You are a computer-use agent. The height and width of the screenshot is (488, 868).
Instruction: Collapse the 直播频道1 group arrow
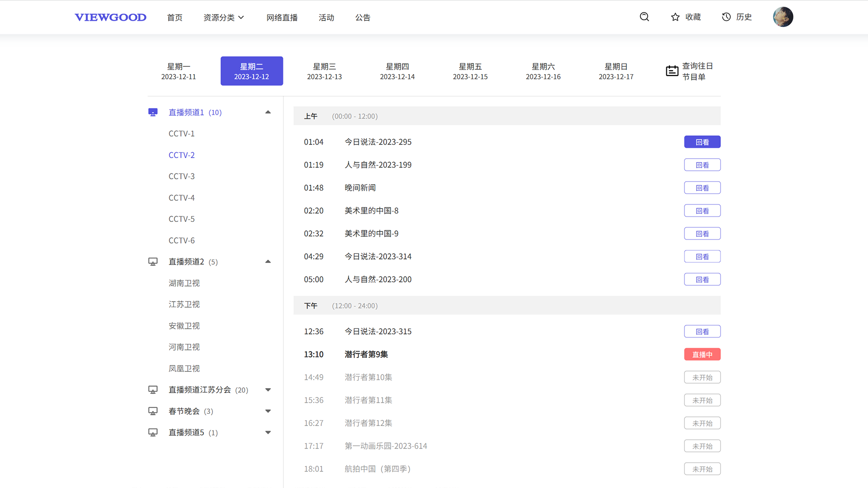268,112
